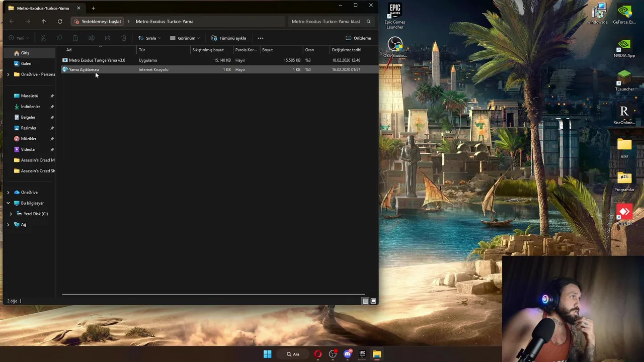The image size is (644, 362).
Task: Open the See more ellipsis menu
Action: [x=260, y=38]
